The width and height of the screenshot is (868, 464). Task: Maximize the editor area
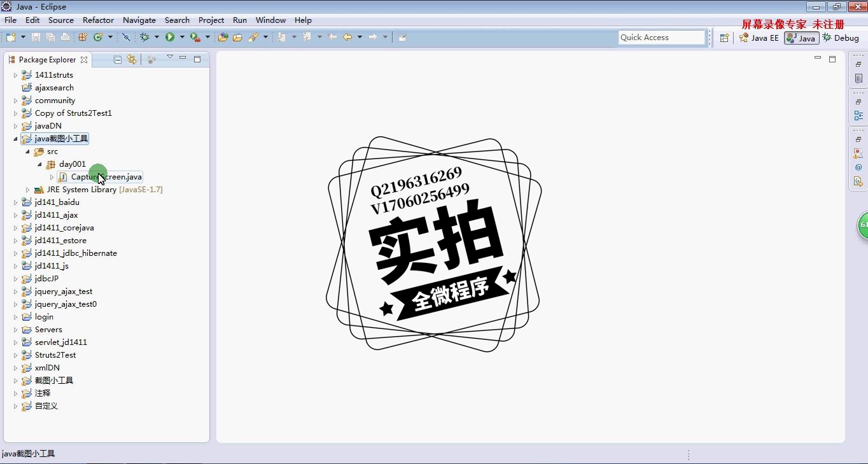[832, 59]
